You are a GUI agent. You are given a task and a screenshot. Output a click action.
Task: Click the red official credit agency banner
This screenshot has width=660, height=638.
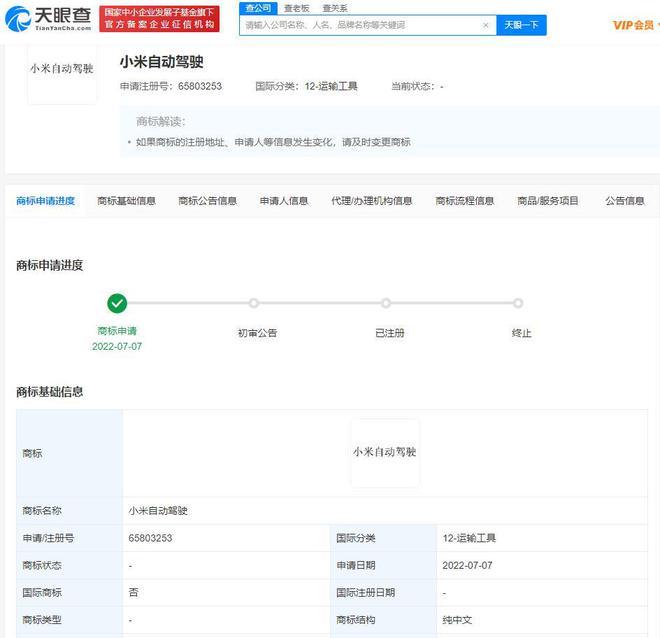click(159, 19)
